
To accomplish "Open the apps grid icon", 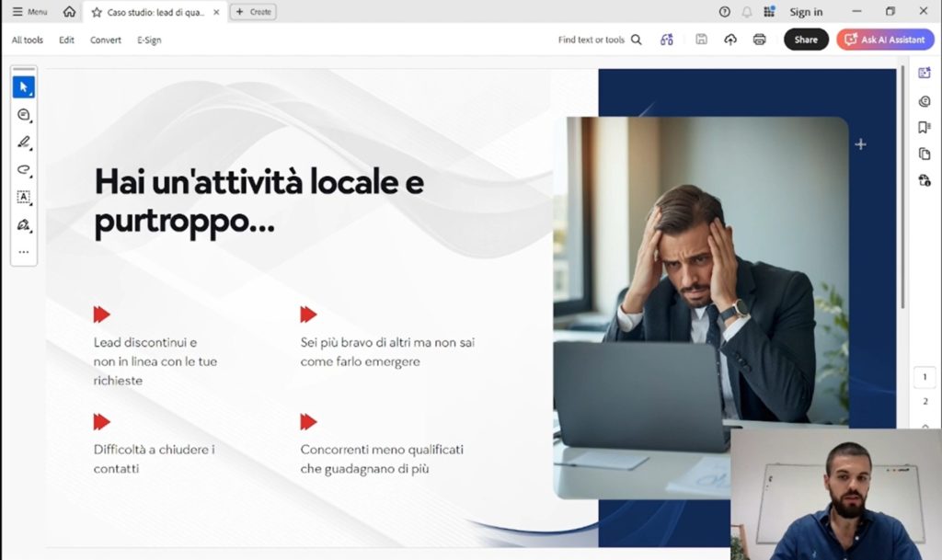I will pyautogui.click(x=769, y=11).
